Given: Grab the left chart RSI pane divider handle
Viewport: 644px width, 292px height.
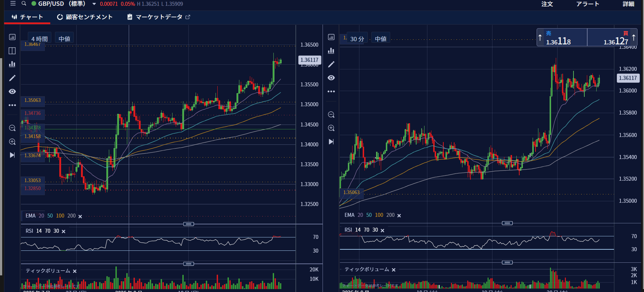Looking at the screenshot, I should coord(188,224).
